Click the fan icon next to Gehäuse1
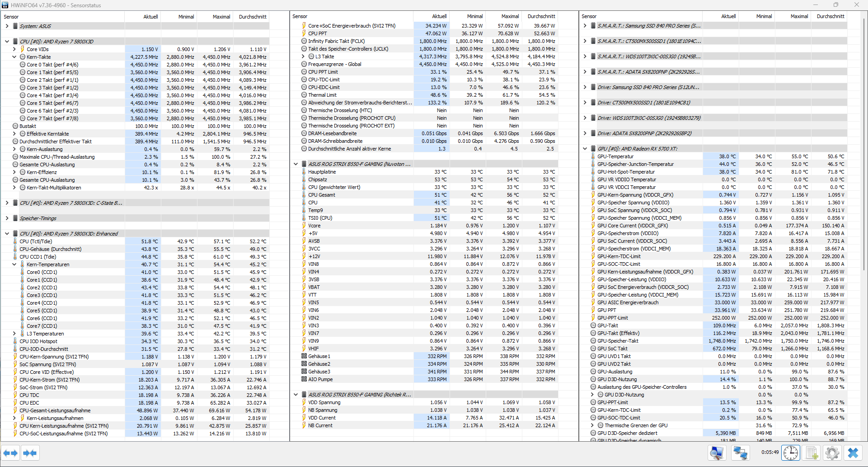The image size is (868, 467). (304, 356)
